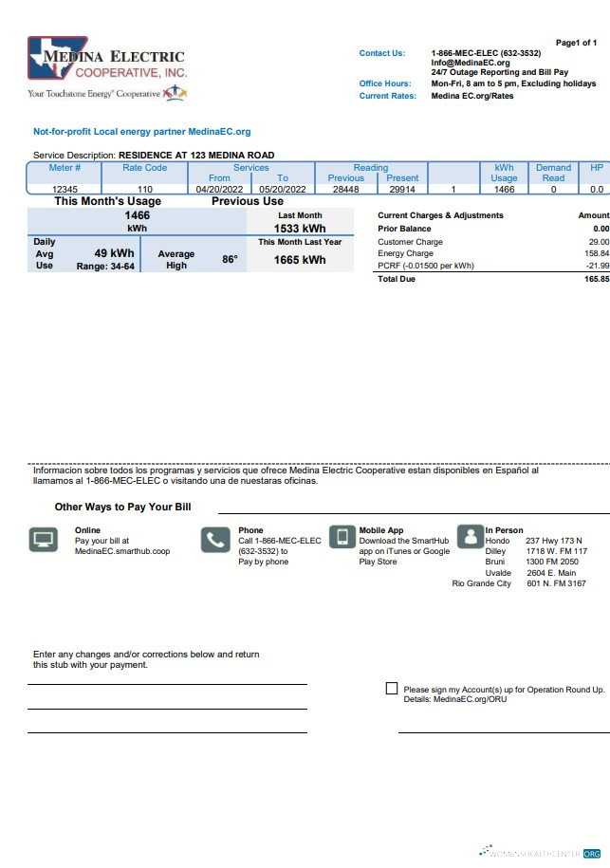
Task: Click the 1-866-MEC-ELEC (632-3532) contact number
Action: [486, 53]
